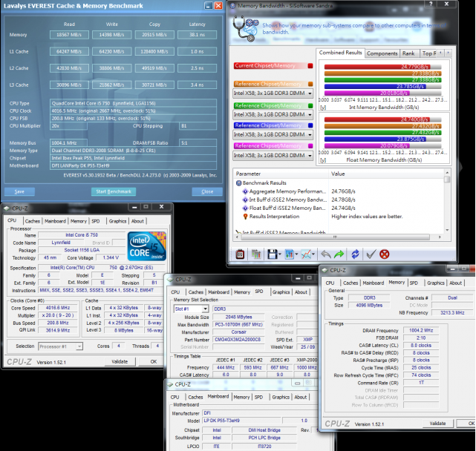Click the Intel Core i5 logo in CPU-Z

coord(147,246)
